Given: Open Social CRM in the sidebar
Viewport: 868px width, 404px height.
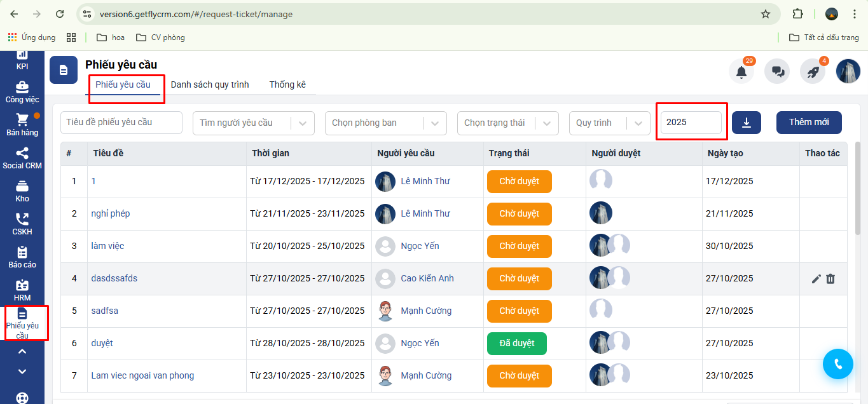Looking at the screenshot, I should click(x=22, y=158).
